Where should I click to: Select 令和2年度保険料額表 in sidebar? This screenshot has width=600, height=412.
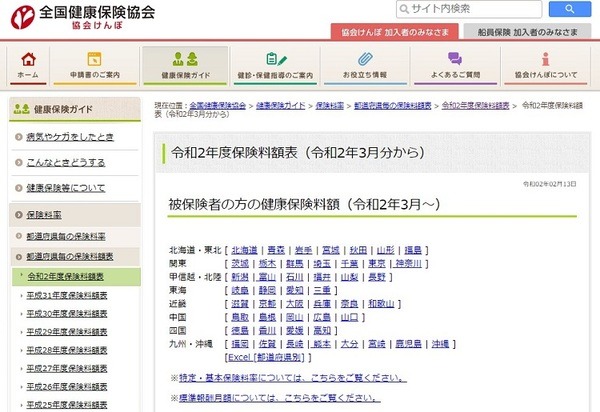point(65,277)
